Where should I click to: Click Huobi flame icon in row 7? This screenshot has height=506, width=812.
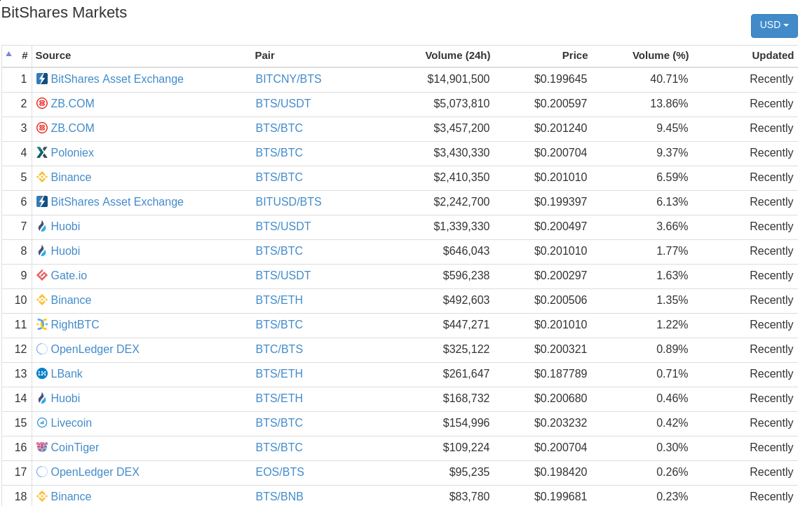click(x=42, y=226)
